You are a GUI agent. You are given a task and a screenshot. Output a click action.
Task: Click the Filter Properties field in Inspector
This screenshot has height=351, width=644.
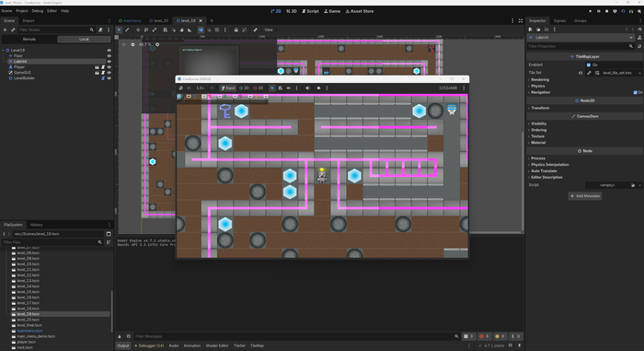(581, 46)
